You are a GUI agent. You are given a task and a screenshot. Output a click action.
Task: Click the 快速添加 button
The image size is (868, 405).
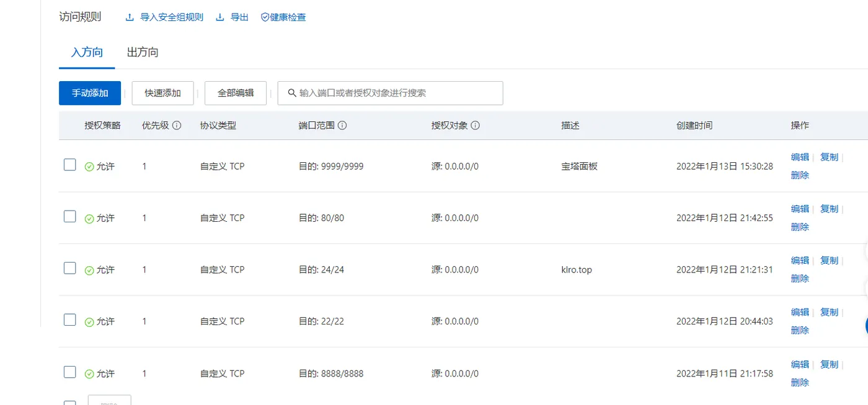(163, 93)
